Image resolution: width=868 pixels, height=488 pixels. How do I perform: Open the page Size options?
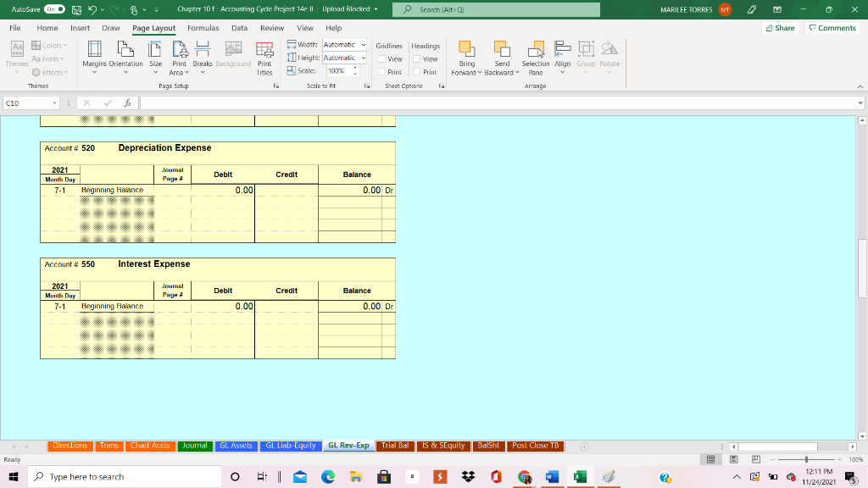156,58
